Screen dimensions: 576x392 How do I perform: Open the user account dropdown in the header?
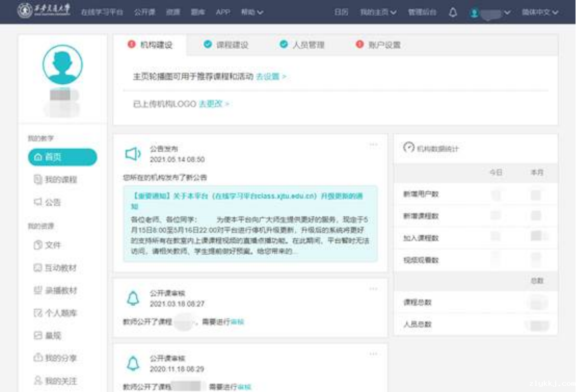click(490, 12)
